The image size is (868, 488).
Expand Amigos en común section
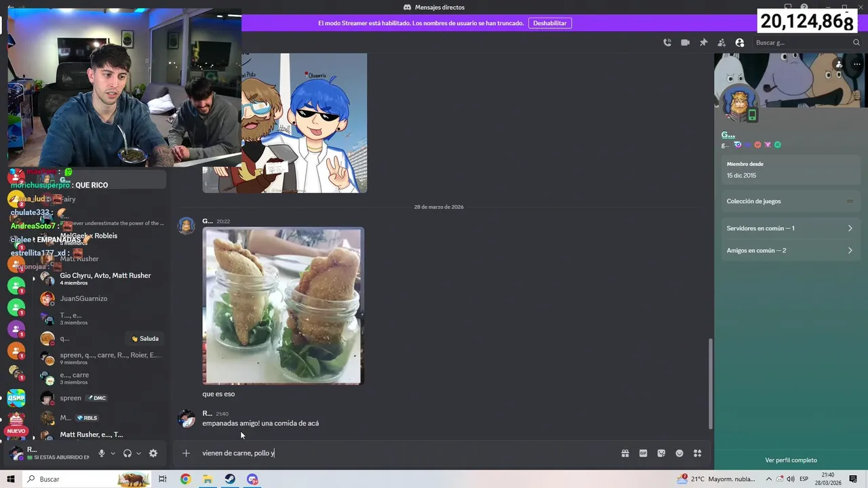click(x=790, y=251)
